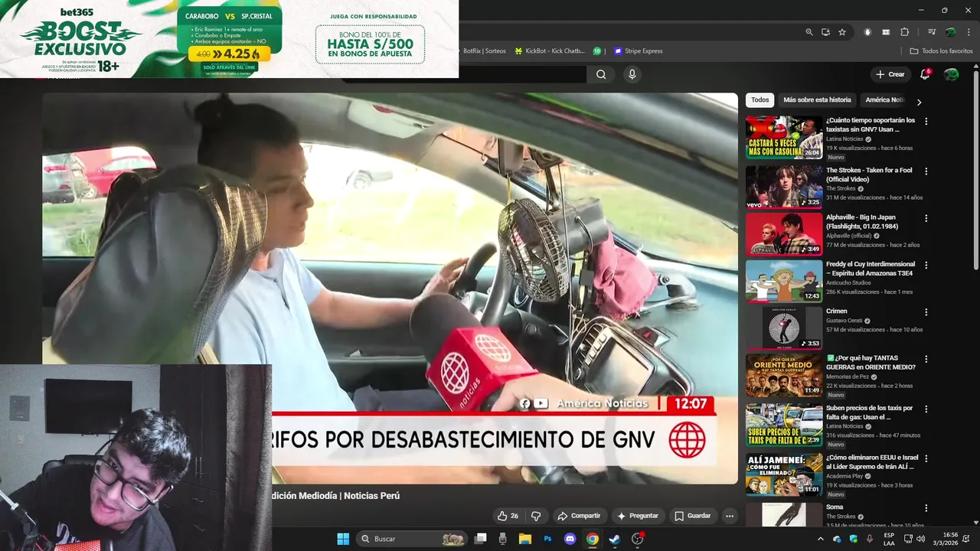980x551 pixels.
Task: Open the Latina Noticias channel under taxistas video
Action: [x=844, y=139]
